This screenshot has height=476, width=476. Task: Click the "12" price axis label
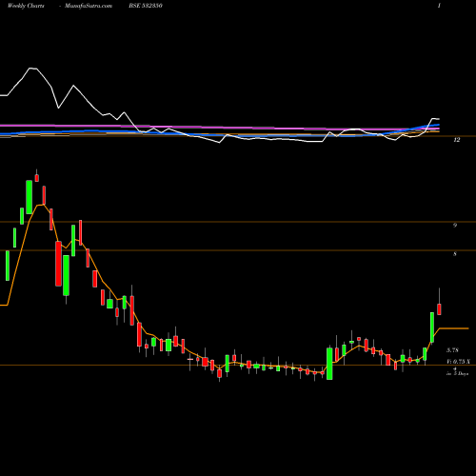point(457,140)
